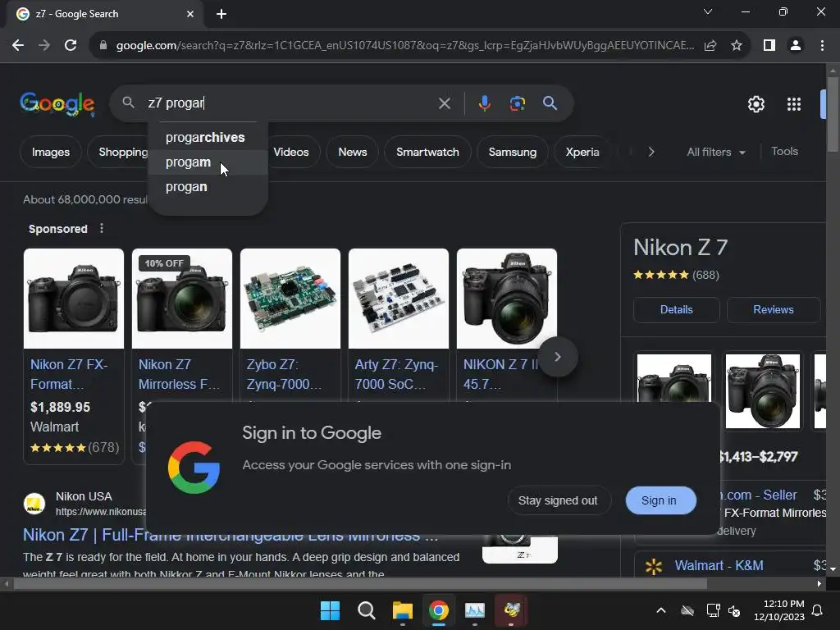The height and width of the screenshot is (630, 840).
Task: Switch to the Videos filter
Action: pos(291,152)
